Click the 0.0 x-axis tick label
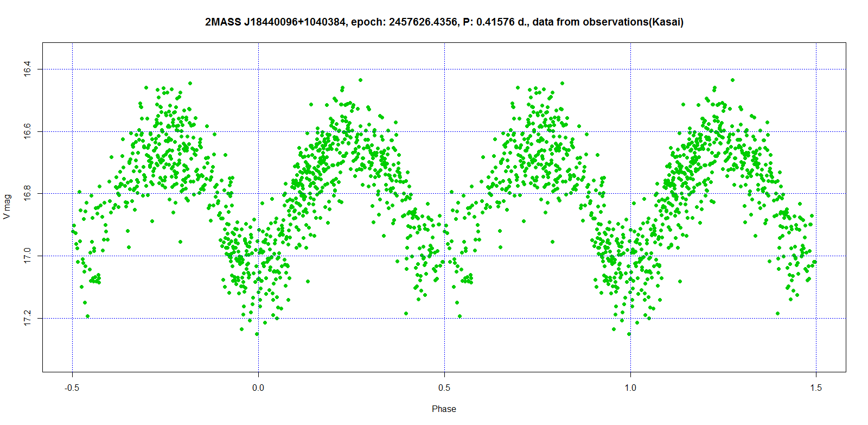868x425 pixels. [258, 388]
